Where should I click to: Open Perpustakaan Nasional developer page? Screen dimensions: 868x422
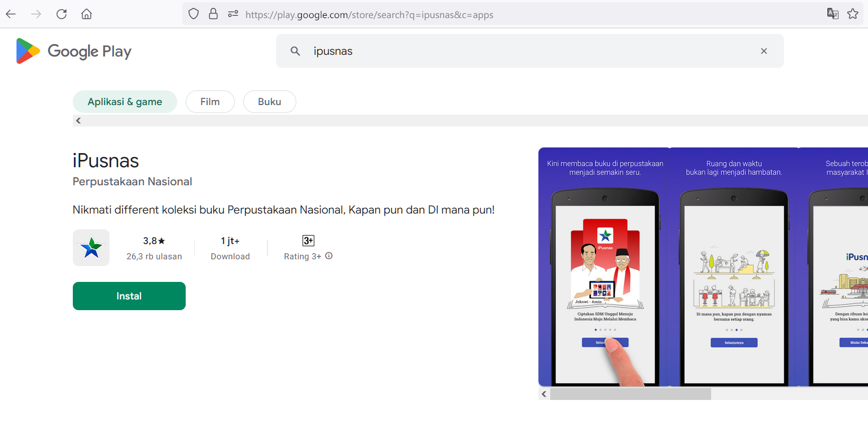[x=133, y=182]
